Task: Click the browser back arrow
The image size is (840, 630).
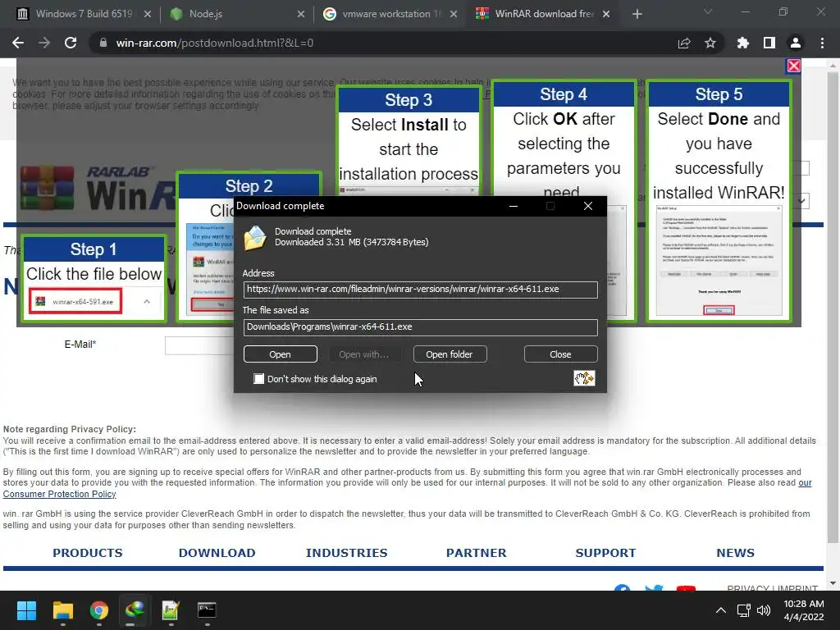Action: point(18,43)
